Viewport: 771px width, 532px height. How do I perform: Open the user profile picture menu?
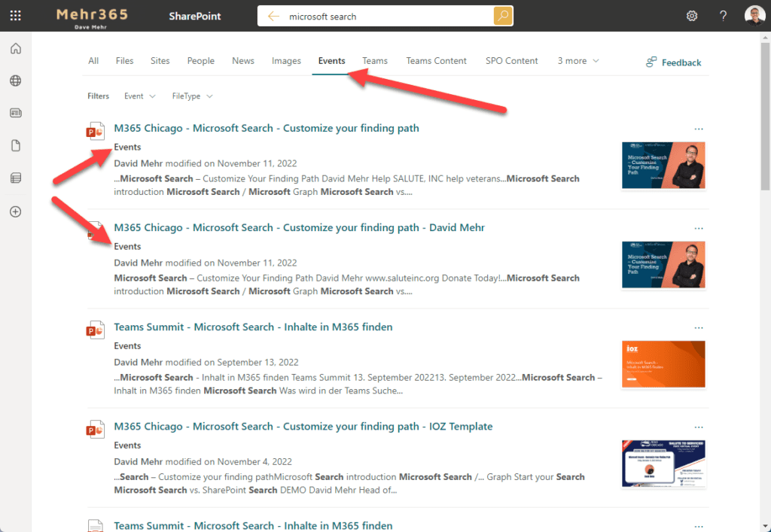coord(754,16)
